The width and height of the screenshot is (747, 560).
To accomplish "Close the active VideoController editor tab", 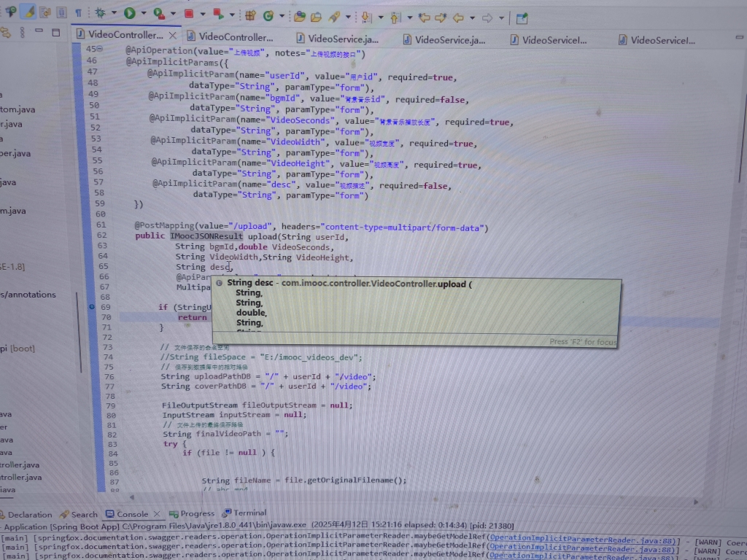I will coord(172,35).
